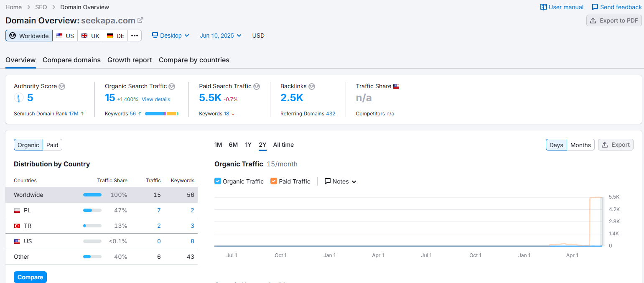Open US keywords value 8
Screen dimensions: 644x283
(x=192, y=241)
